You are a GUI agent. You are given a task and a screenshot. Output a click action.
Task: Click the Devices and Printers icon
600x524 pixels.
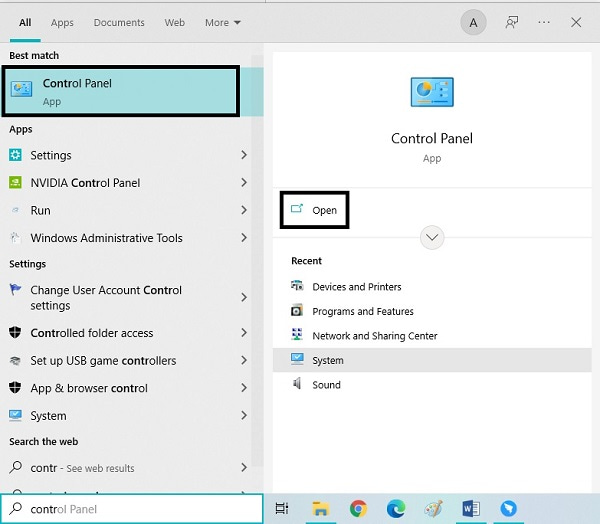[x=297, y=286]
